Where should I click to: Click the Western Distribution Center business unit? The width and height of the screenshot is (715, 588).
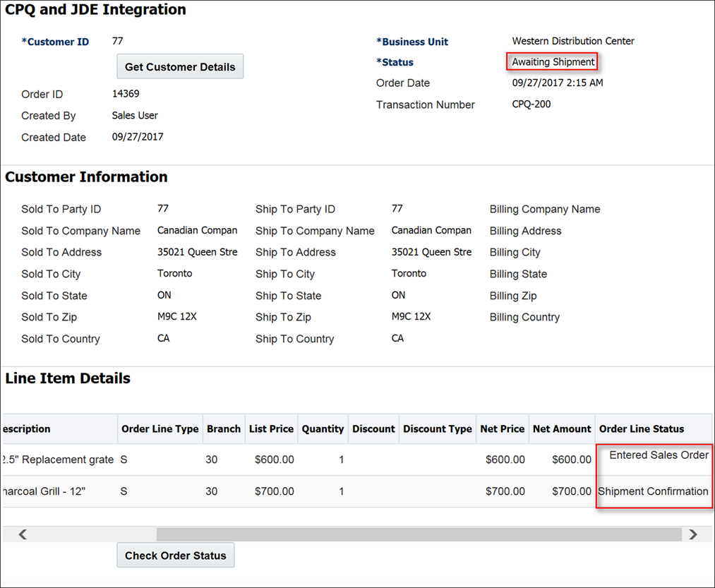click(572, 41)
